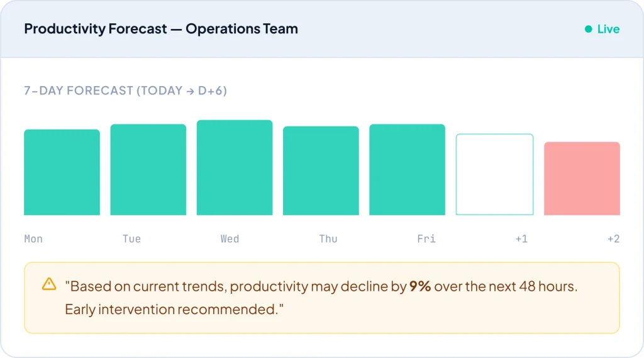Click the Mon axis label
644x358 pixels.
click(33, 239)
